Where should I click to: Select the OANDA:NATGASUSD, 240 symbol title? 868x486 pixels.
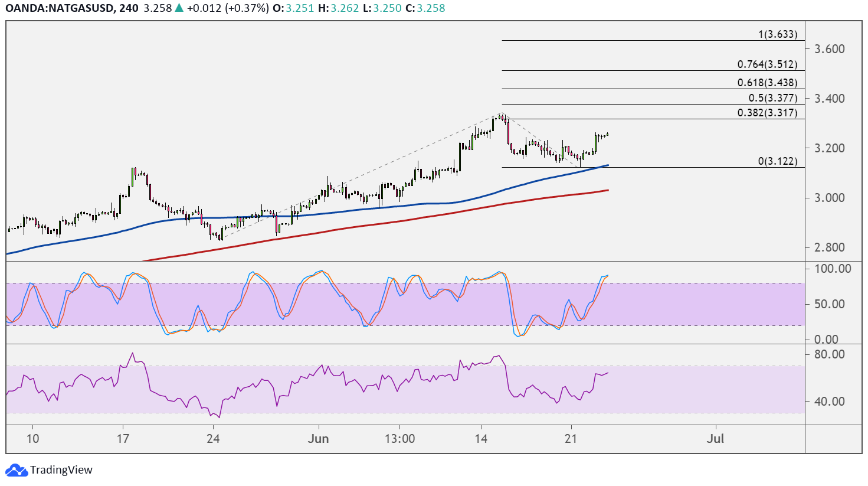point(72,8)
